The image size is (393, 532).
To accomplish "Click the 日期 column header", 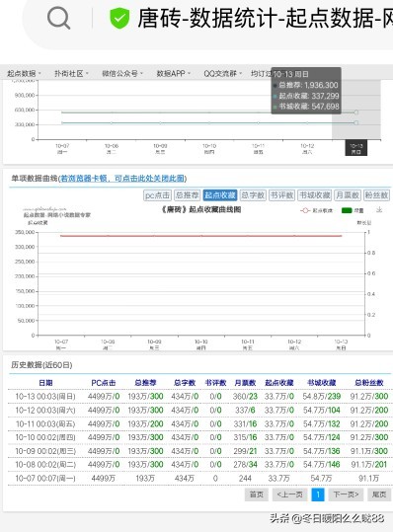I will (45, 383).
